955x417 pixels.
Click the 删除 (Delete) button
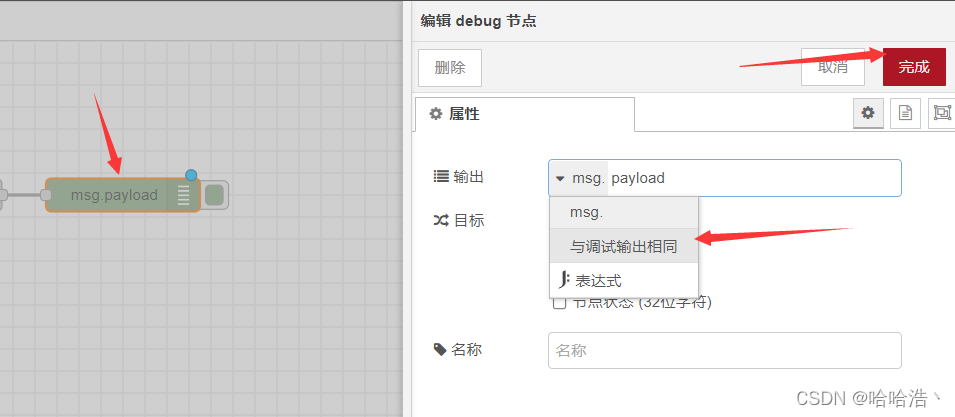pyautogui.click(x=450, y=68)
